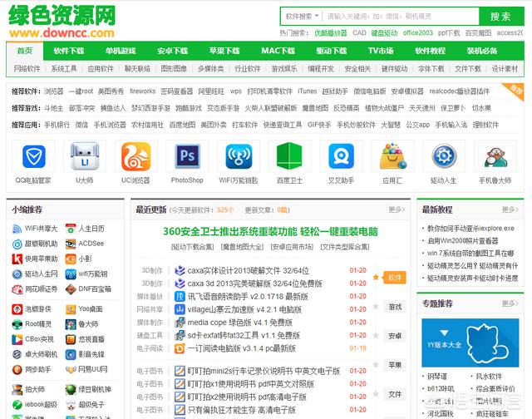The height and width of the screenshot is (419, 532).
Task: Click the 优酷播放器 hot search link
Action: point(331,33)
